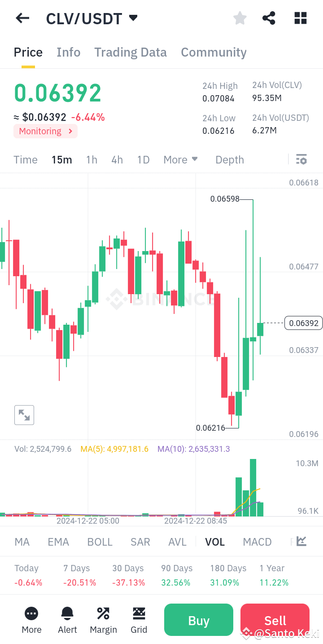Toggle the BOLL indicator

coord(100,542)
